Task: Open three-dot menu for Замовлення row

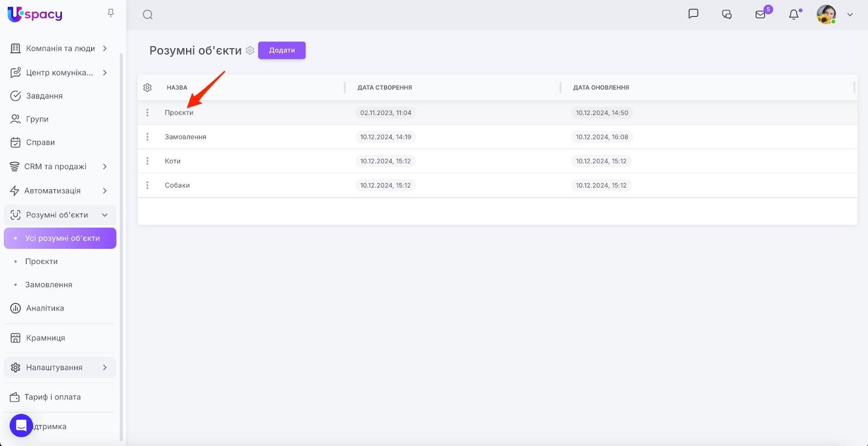Action: click(x=148, y=137)
